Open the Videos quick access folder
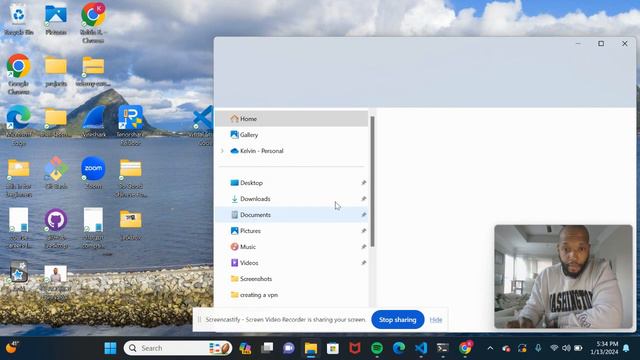This screenshot has width=640, height=360. coord(291,263)
